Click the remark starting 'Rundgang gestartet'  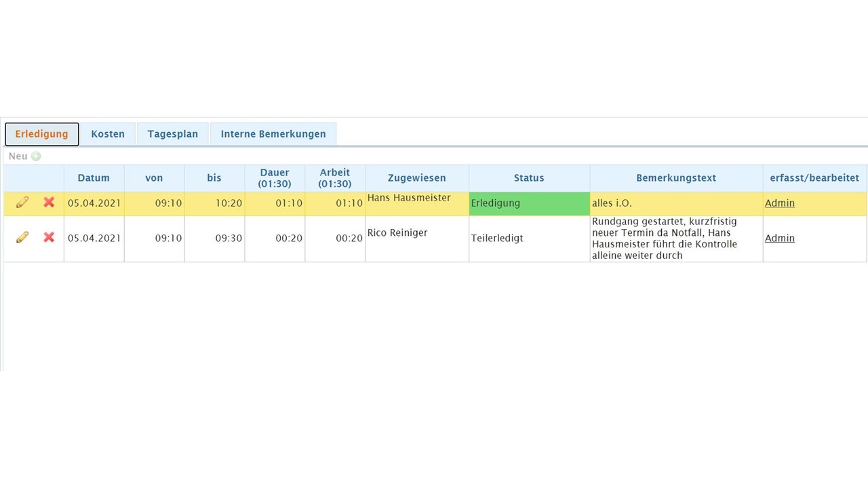tap(666, 239)
